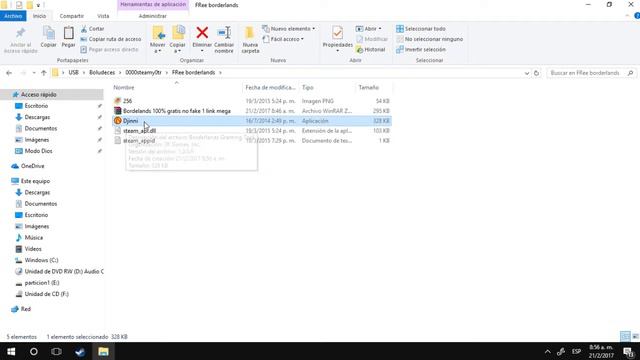Open Música folder in sidebar

coord(33,238)
